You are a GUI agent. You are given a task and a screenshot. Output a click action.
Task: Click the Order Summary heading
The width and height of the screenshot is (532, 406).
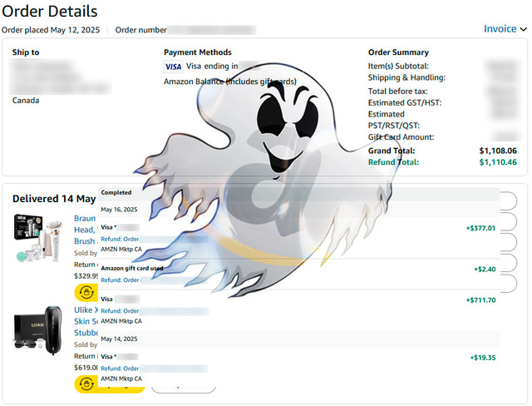[398, 52]
